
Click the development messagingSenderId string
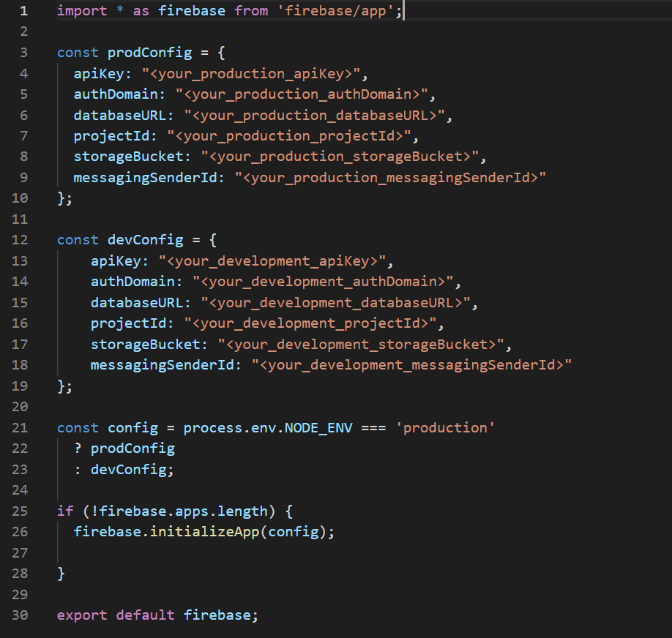coord(411,364)
